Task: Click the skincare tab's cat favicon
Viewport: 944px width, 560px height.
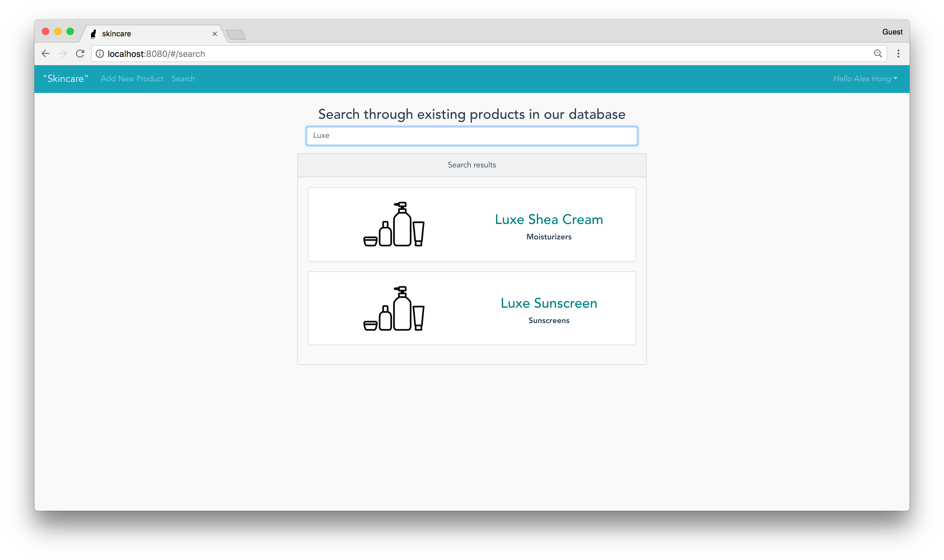Action: point(94,34)
